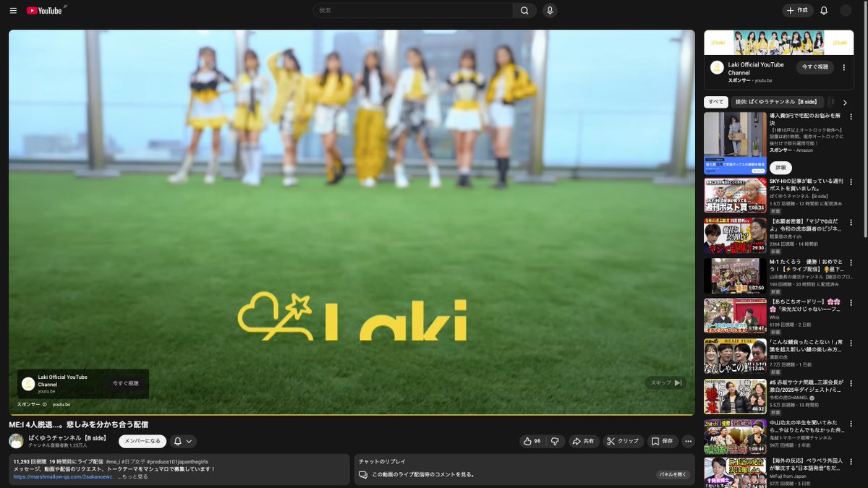Click the #me_i hashtag
Screen dimensions: 868x488
112,461
